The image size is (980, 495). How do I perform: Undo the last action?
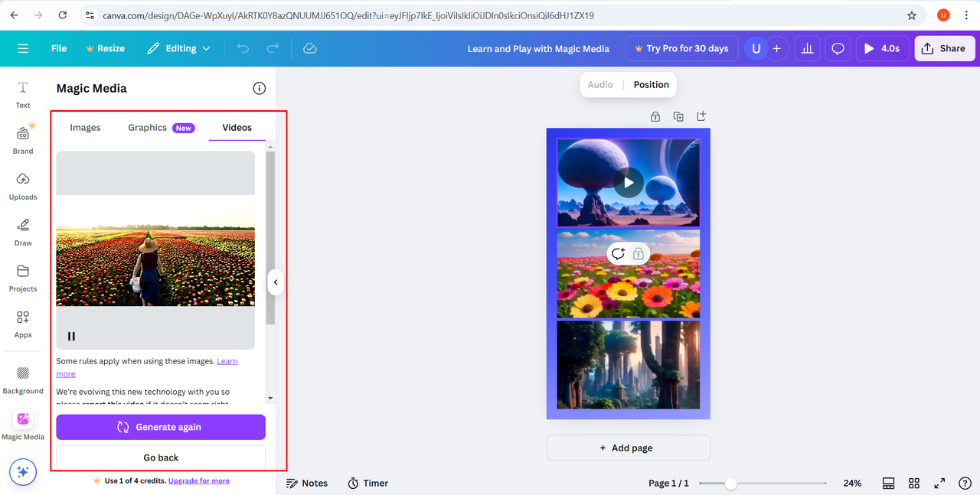pos(243,48)
